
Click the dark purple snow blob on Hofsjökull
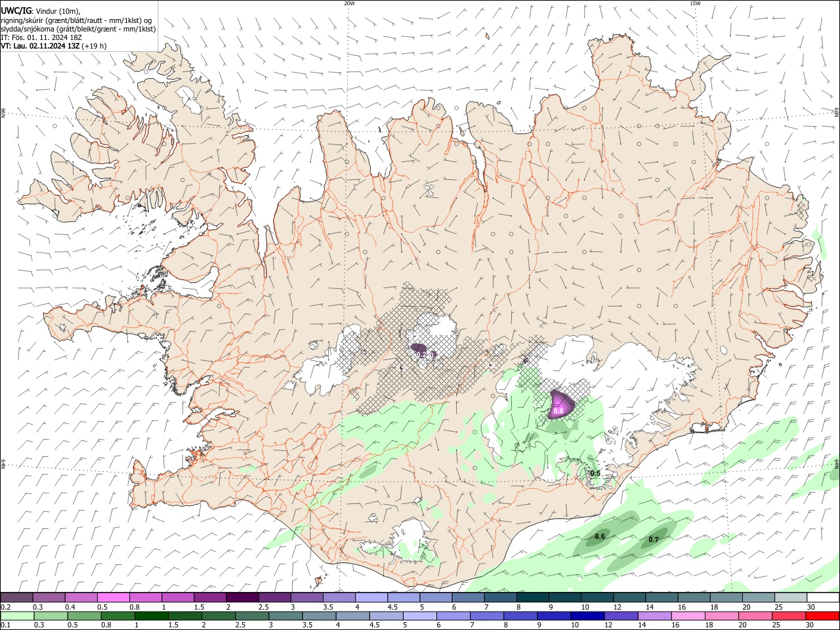click(x=420, y=350)
